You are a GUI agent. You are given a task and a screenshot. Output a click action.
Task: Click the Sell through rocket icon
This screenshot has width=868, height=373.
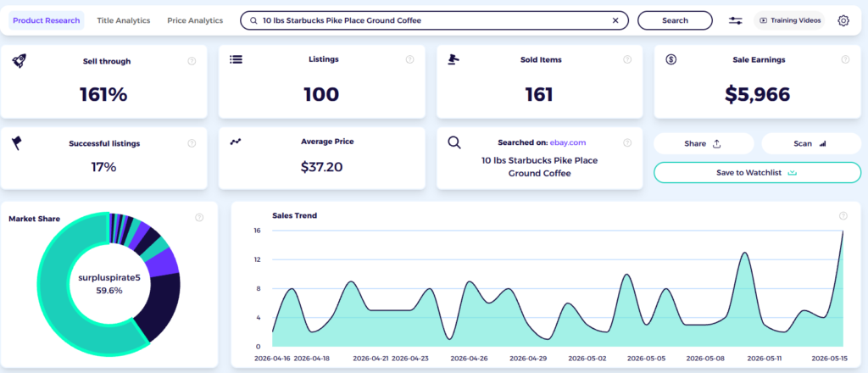tap(19, 60)
